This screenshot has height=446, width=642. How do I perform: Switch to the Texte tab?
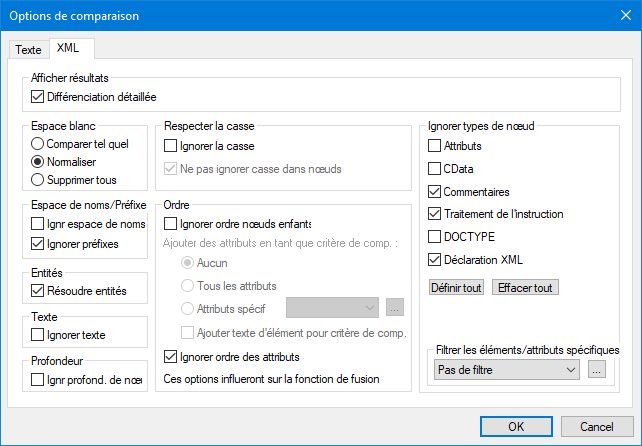click(x=28, y=49)
